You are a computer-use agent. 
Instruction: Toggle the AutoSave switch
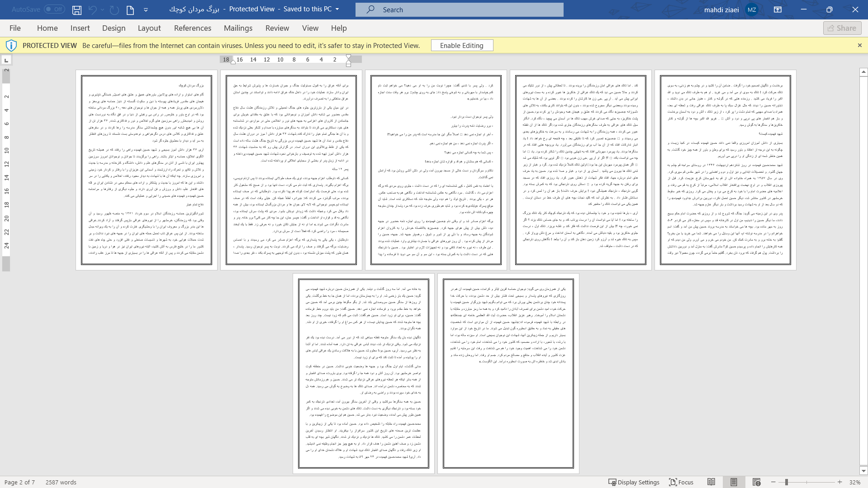pyautogui.click(x=54, y=9)
